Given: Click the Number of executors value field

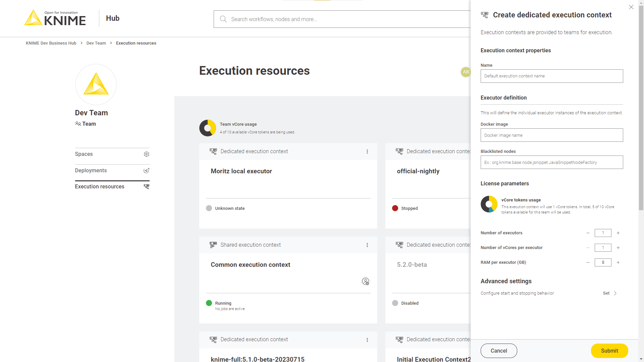Looking at the screenshot, I should tap(603, 233).
